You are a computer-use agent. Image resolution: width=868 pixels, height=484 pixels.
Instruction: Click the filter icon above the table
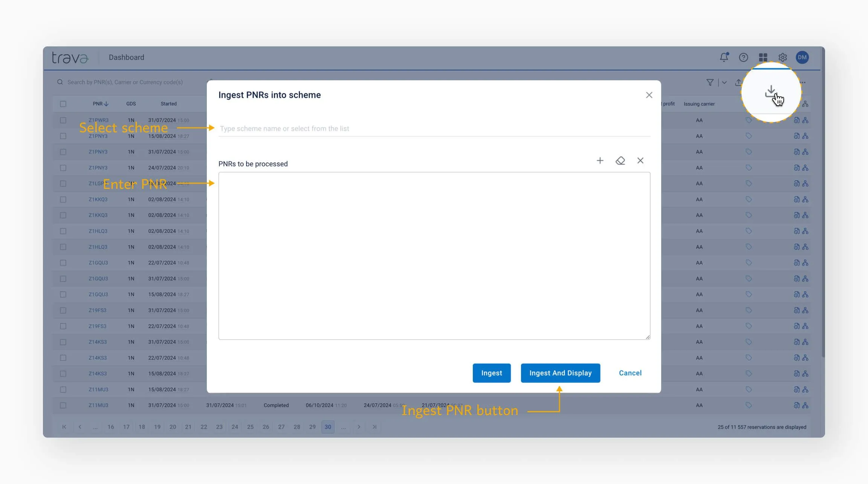coord(710,82)
